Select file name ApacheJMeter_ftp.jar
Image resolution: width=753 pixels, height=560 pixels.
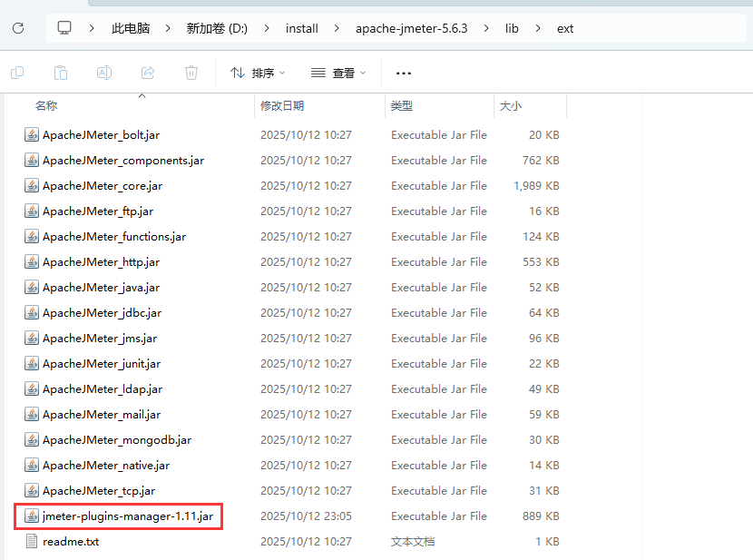click(x=98, y=211)
